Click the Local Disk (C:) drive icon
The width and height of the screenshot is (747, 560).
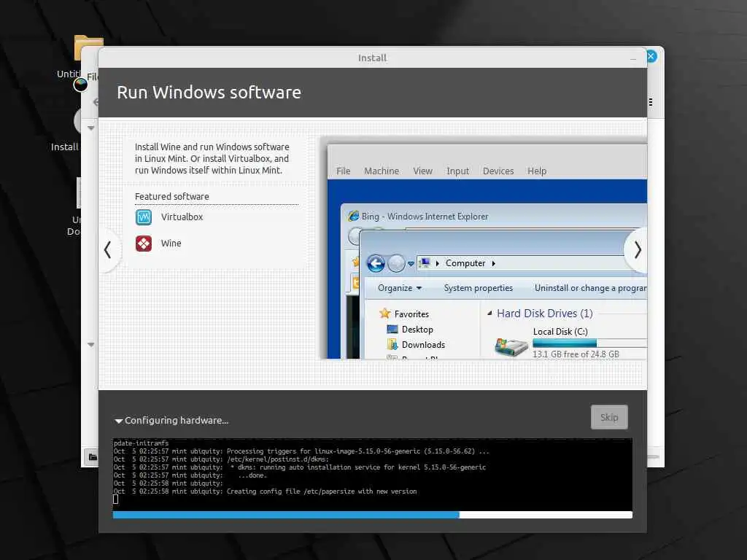pyautogui.click(x=511, y=347)
